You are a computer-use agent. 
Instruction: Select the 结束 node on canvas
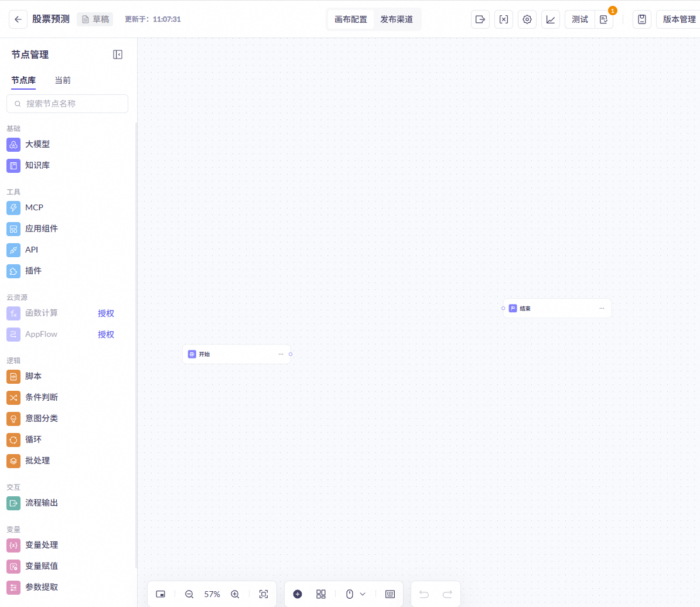click(x=557, y=308)
